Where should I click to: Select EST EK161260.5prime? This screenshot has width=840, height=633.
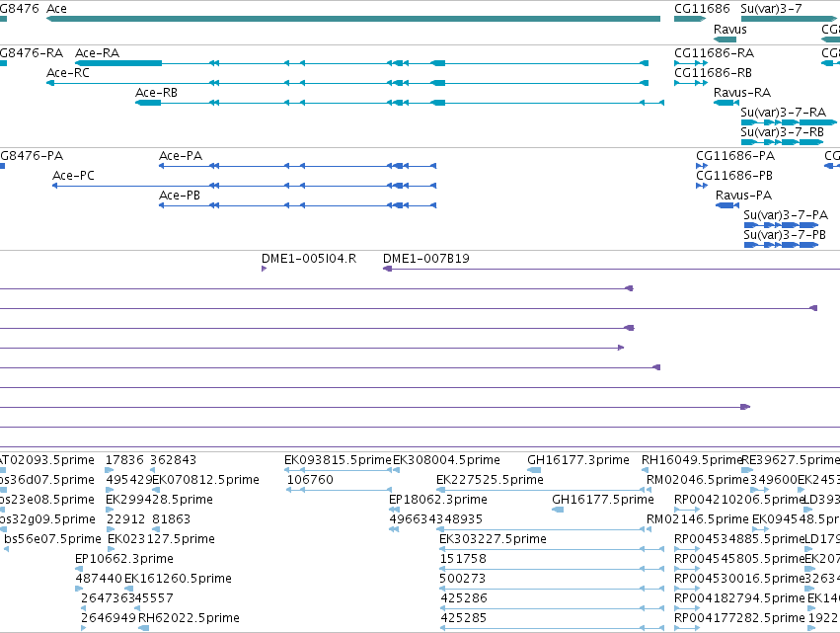tap(128, 589)
